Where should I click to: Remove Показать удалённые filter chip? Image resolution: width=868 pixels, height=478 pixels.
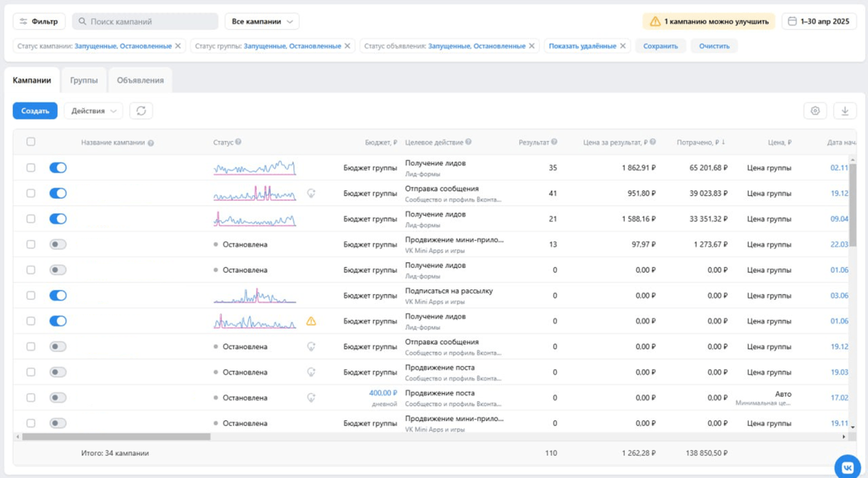click(x=622, y=46)
